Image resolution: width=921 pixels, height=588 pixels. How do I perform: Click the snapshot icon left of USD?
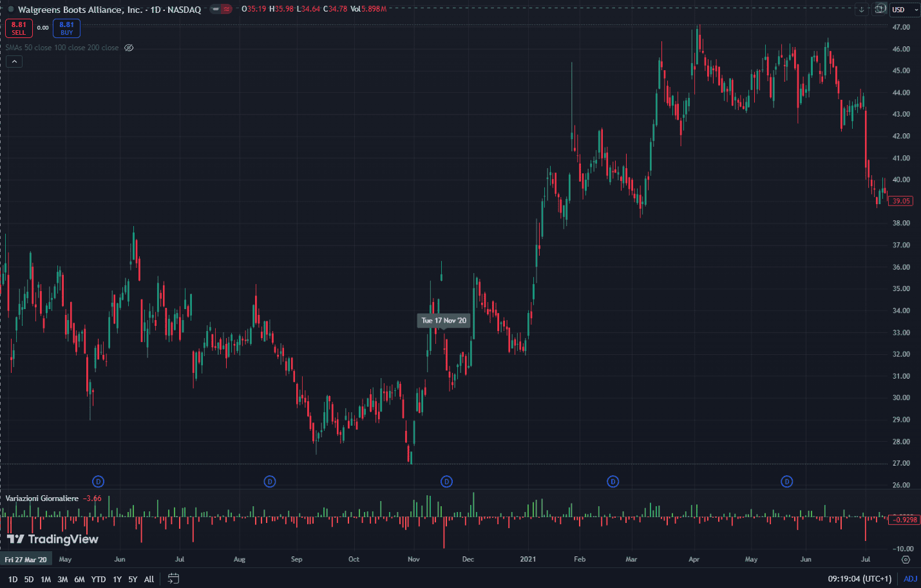880,9
